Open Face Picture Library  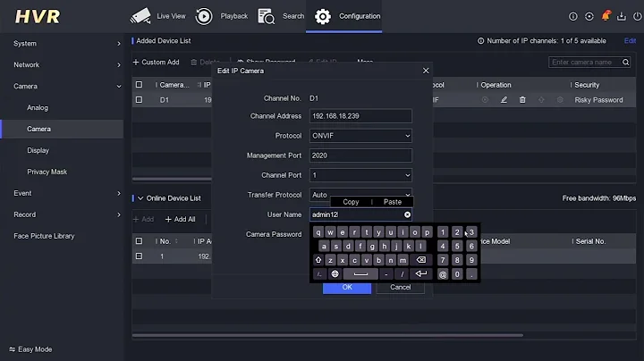tap(44, 236)
